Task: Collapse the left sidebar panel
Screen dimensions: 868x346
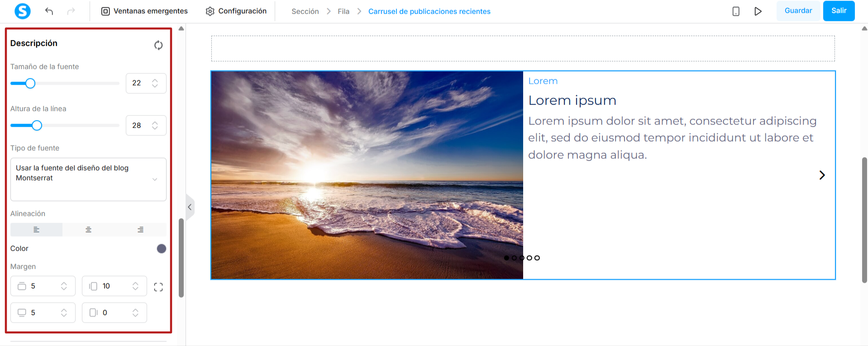Action: click(x=190, y=207)
